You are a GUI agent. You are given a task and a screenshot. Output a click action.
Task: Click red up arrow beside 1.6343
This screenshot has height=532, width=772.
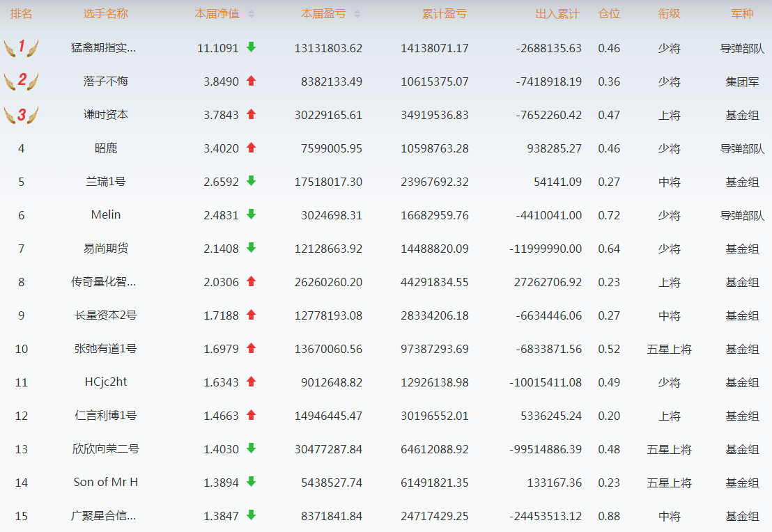pyautogui.click(x=251, y=382)
